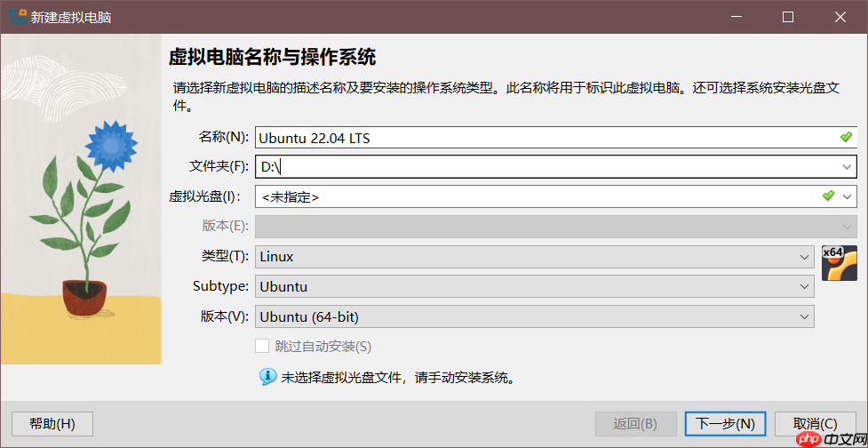Open the disabled 版本(E) dropdown
The image size is (868, 448).
click(x=556, y=227)
